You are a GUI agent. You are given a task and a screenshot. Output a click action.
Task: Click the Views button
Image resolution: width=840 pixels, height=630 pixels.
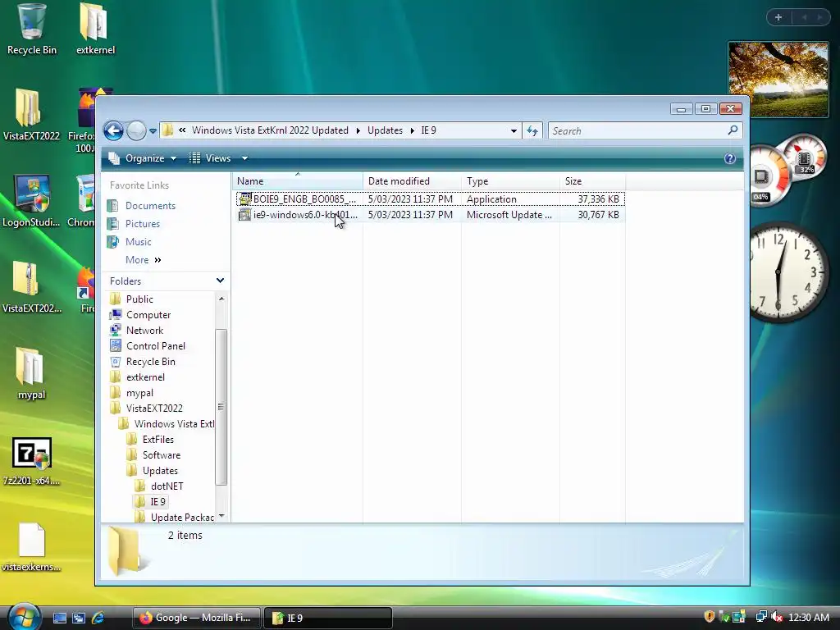pos(211,158)
